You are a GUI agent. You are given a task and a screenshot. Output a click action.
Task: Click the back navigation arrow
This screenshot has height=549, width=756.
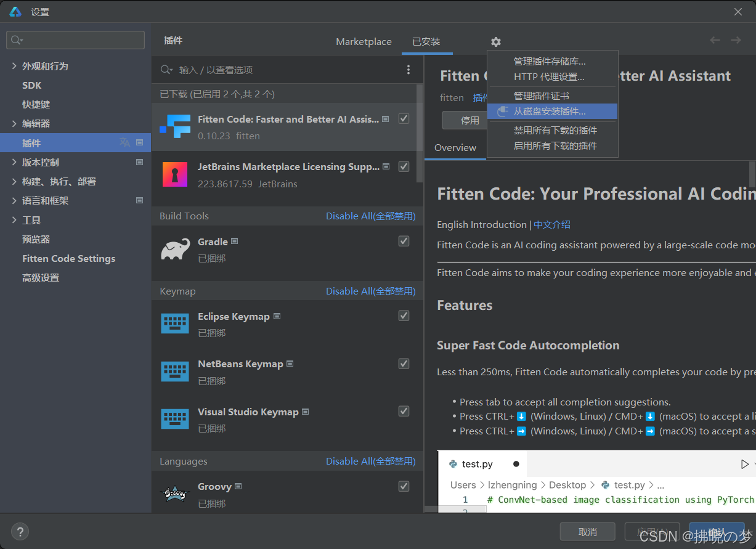click(715, 39)
